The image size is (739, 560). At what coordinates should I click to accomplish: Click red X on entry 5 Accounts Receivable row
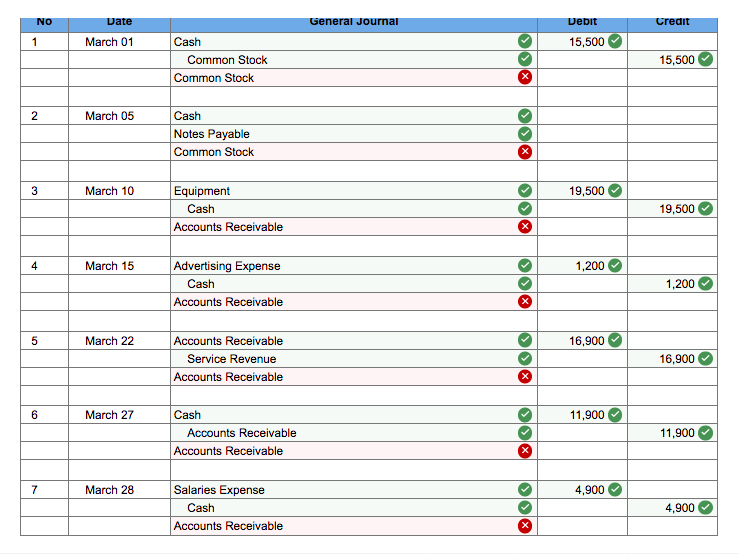tap(525, 376)
